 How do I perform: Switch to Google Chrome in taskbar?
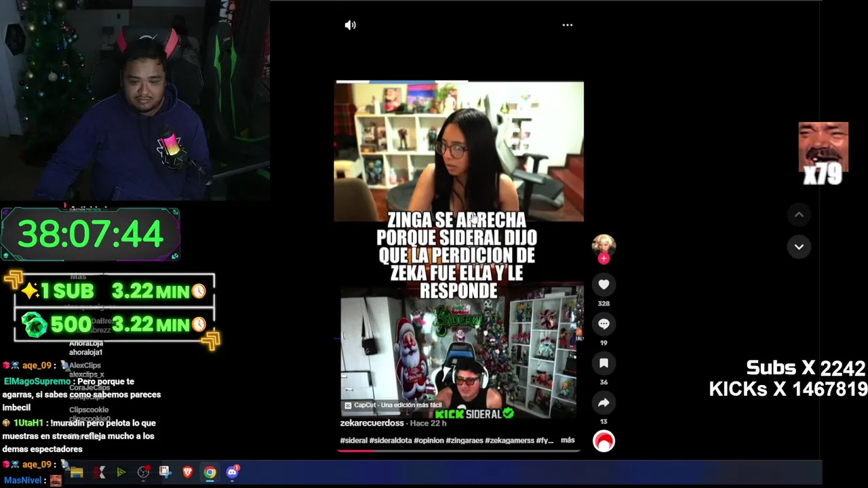tap(210, 472)
